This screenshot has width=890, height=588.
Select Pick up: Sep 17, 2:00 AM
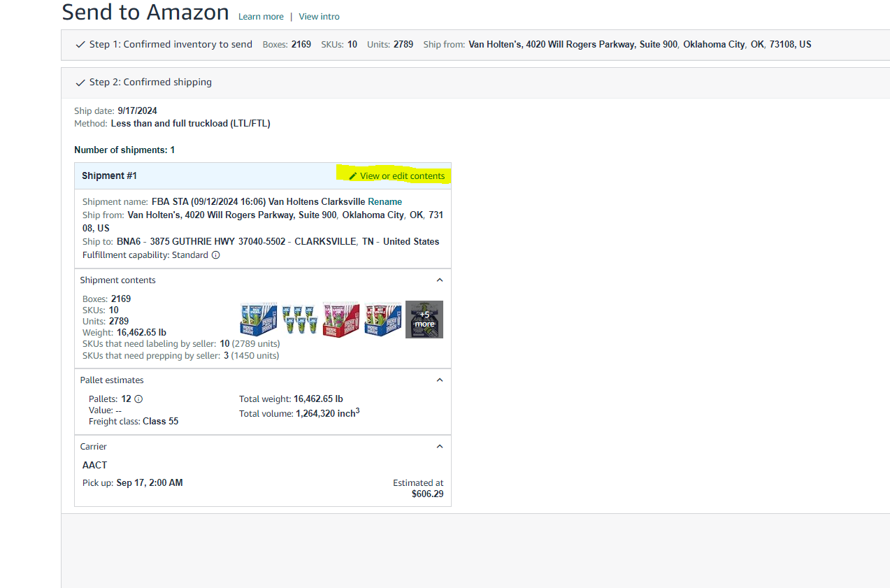click(133, 483)
